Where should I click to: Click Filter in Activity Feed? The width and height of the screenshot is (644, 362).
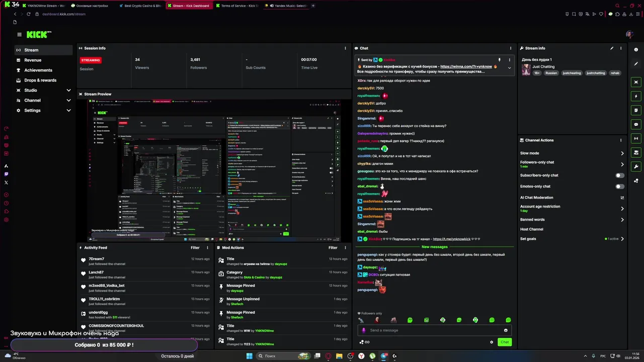tap(195, 248)
